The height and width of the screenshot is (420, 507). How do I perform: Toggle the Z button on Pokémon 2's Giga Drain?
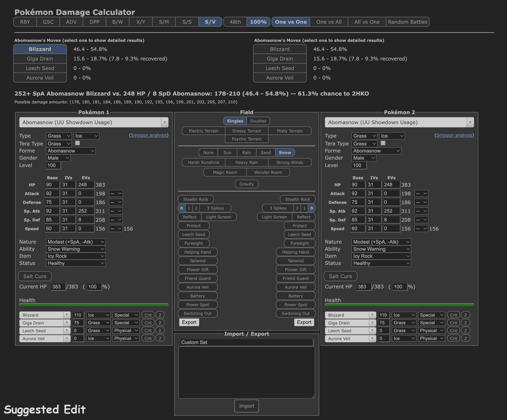tap(466, 323)
